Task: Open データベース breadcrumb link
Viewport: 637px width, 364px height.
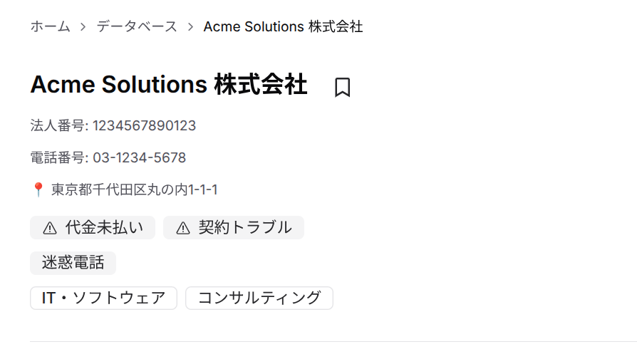Action: (x=137, y=27)
